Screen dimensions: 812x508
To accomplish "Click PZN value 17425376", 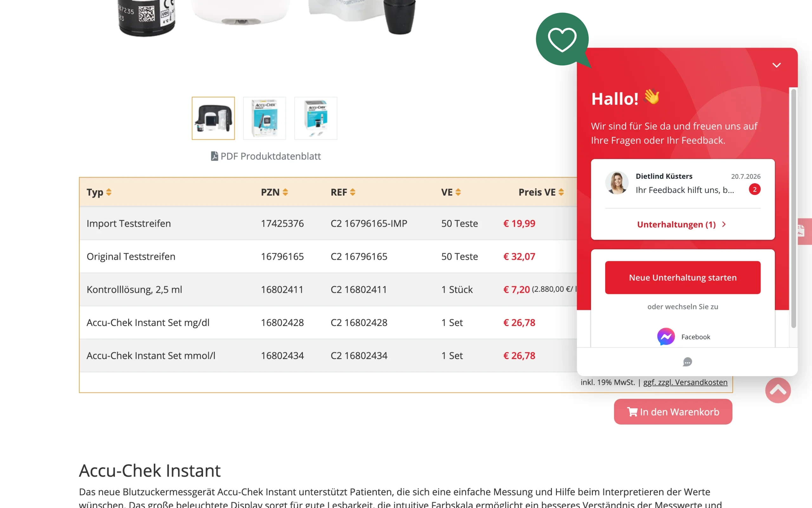I will coord(283,224).
